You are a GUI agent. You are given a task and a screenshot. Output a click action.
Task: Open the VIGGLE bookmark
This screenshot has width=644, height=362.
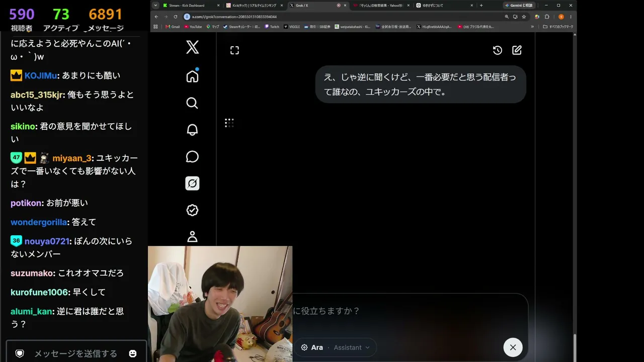click(292, 27)
